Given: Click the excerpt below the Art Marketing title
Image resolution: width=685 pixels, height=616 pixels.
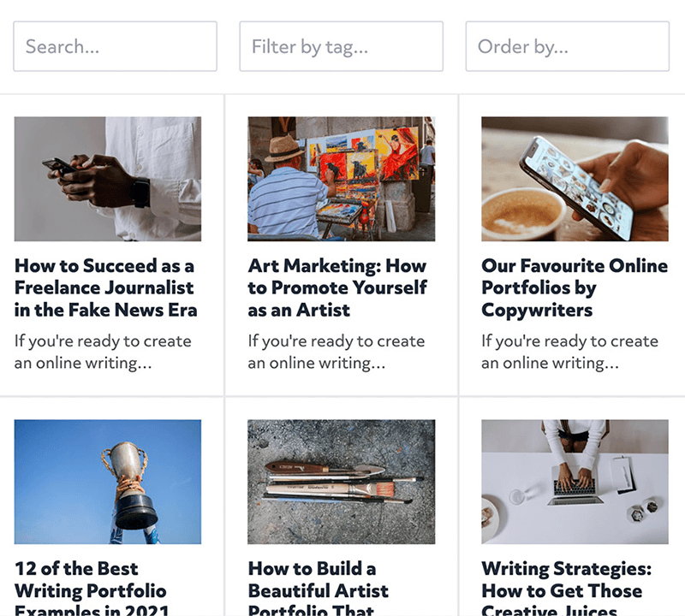Looking at the screenshot, I should tap(337, 352).
